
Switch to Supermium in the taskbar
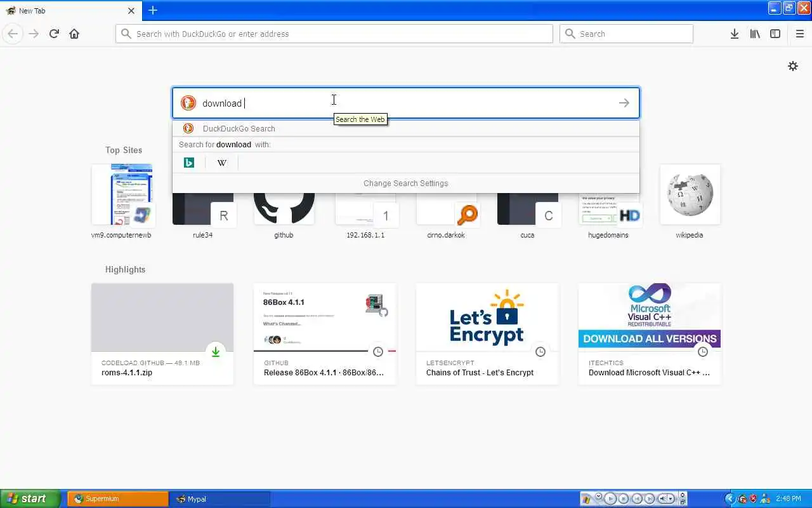coord(118,498)
